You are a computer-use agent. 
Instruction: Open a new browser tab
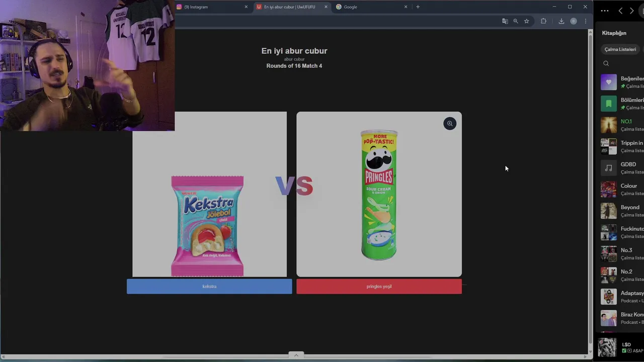[x=418, y=7]
